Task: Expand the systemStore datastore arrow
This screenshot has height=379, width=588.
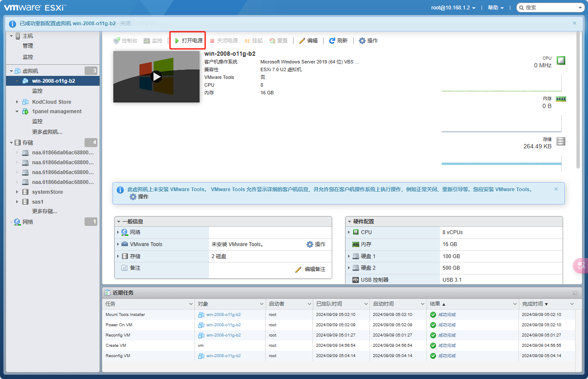Action: (17, 192)
